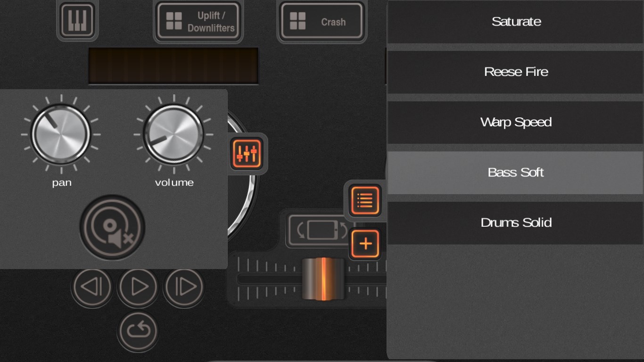This screenshot has height=362, width=644.
Task: Open the piano keyboard sampler
Action: 77,20
